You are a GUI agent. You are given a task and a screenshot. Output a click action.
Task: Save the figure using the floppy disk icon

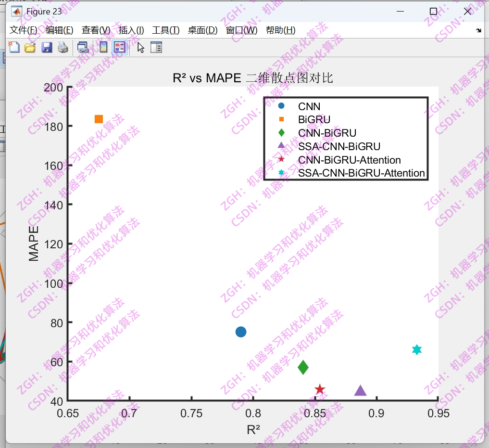coord(47,48)
